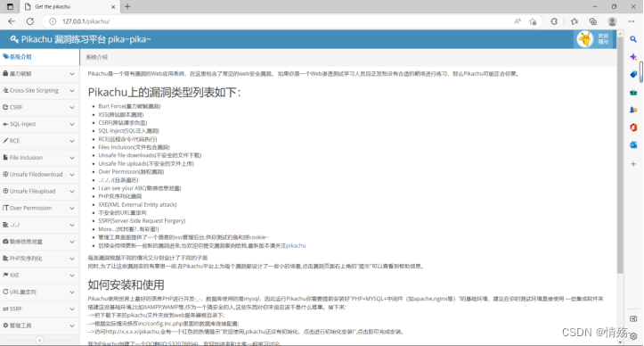
Task: Open the SSRF sidebar menu
Action: 39,309
